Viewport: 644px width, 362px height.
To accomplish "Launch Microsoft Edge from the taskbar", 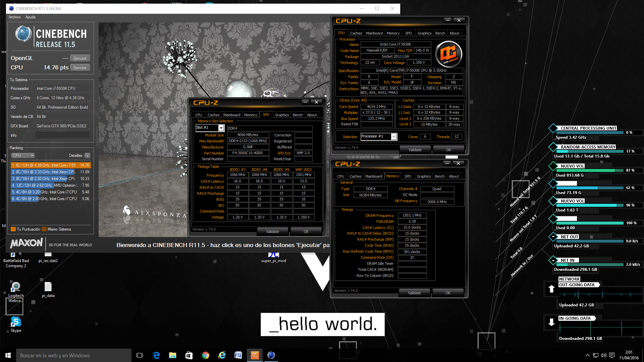I will [156, 355].
